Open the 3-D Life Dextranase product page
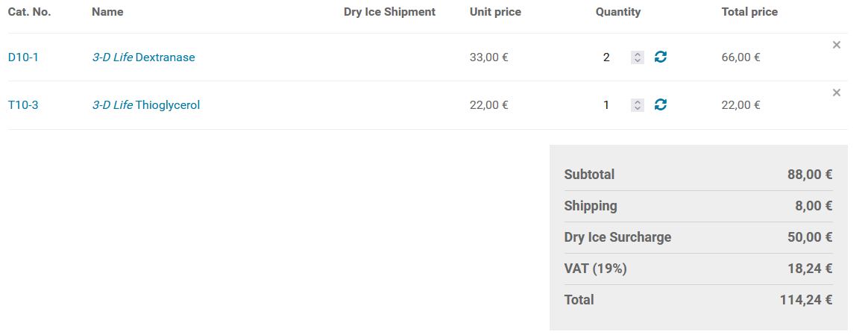This screenshot has height=335, width=868. (143, 57)
